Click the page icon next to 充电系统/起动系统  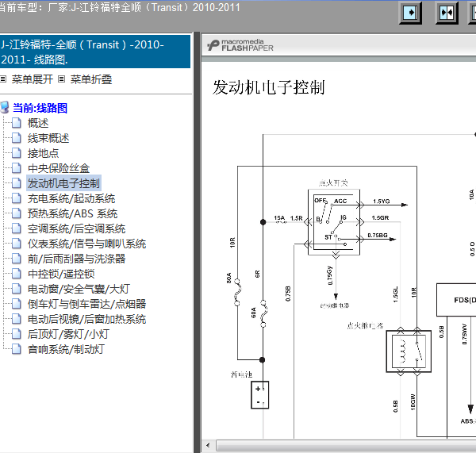click(17, 198)
